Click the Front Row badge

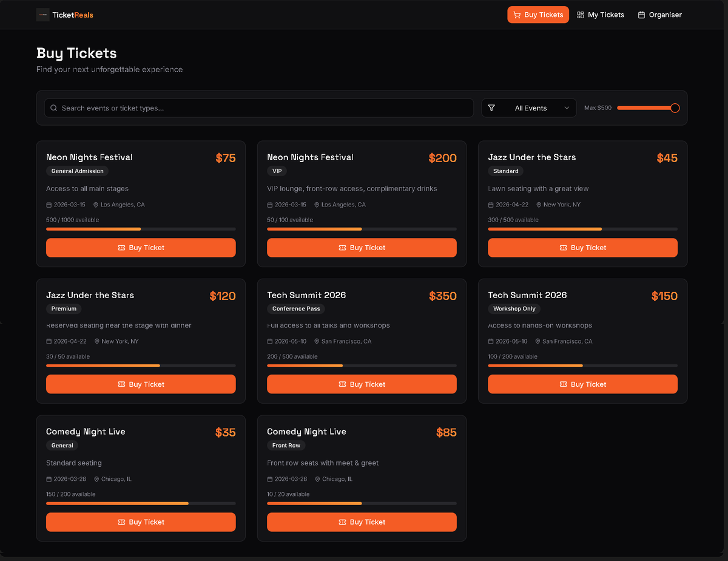click(286, 446)
